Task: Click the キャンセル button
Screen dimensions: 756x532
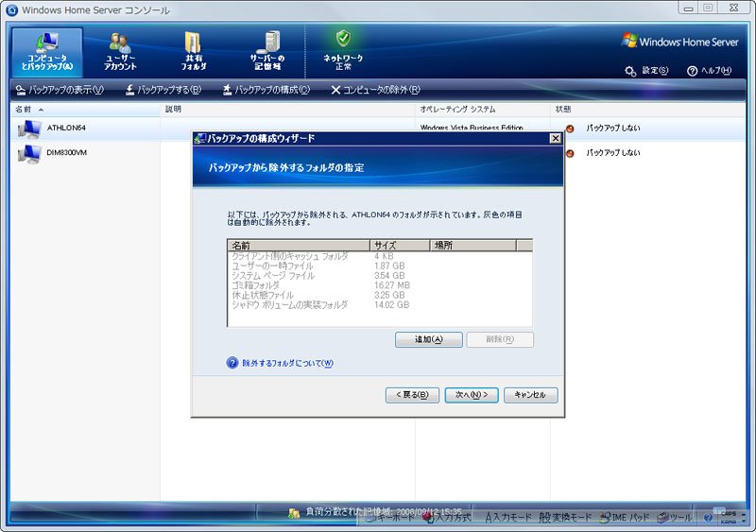Action: click(x=530, y=395)
